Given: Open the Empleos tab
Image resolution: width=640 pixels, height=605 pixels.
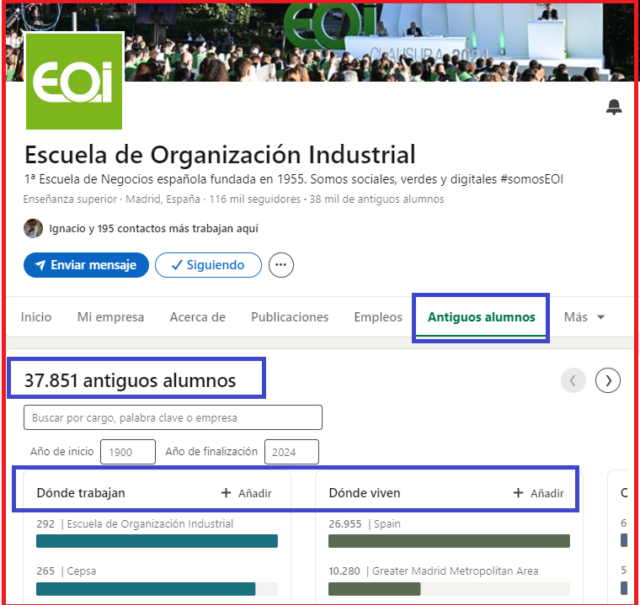Looking at the screenshot, I should coord(378,317).
